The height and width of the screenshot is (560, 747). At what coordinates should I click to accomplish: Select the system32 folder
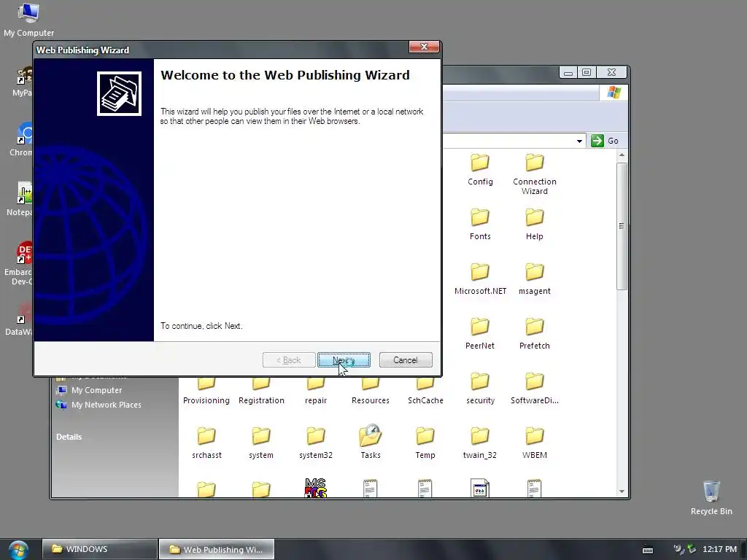point(315,443)
